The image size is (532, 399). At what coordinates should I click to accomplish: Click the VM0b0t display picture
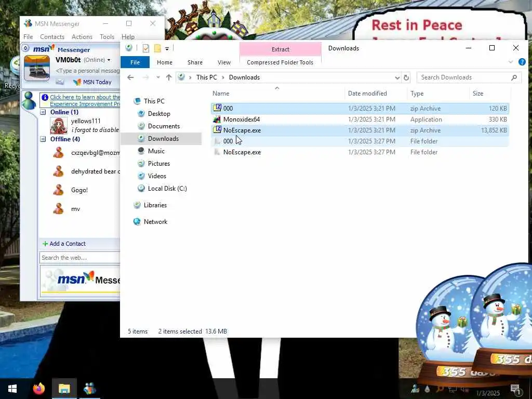37,68
